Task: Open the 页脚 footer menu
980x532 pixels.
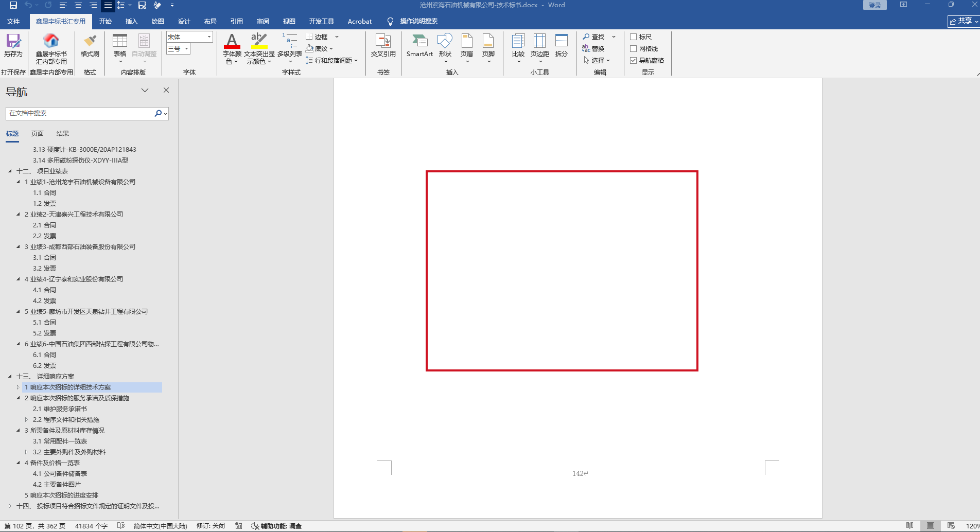Action: coord(488,49)
